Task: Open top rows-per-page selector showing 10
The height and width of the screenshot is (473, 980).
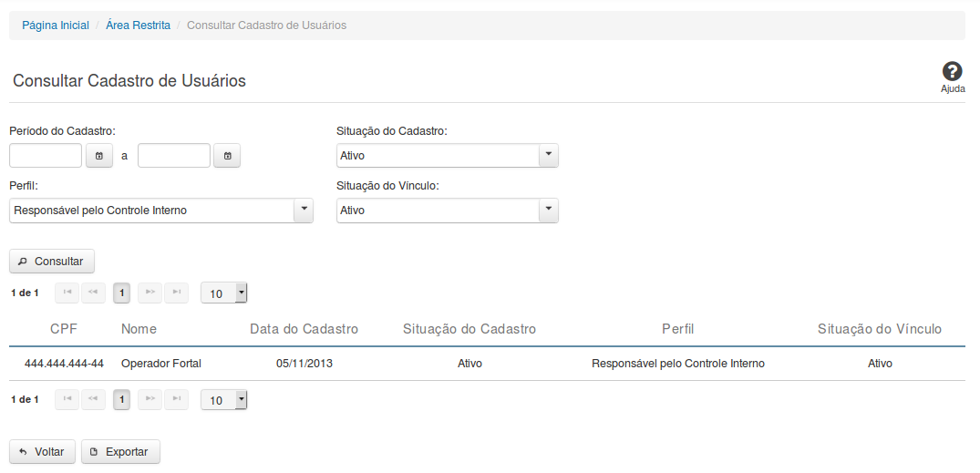Action: pos(223,293)
